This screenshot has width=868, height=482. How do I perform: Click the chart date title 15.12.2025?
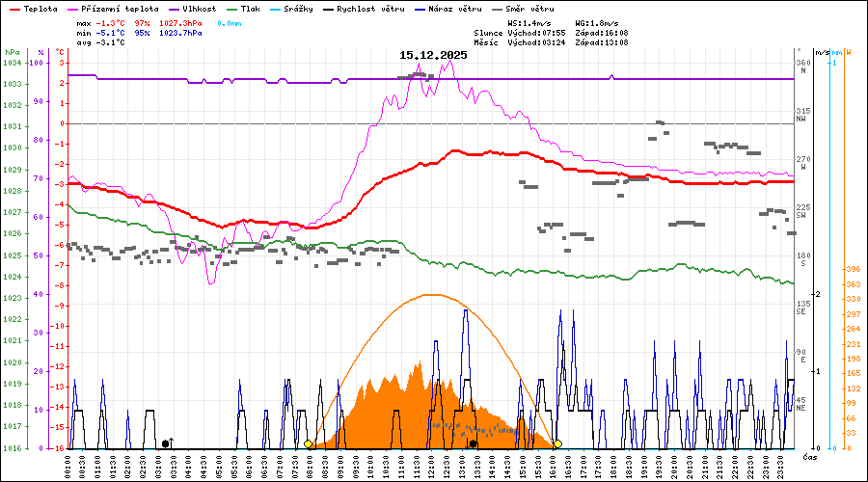tap(433, 55)
